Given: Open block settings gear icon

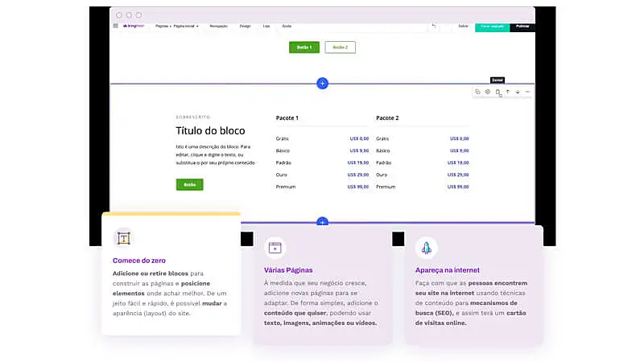Looking at the screenshot, I should [x=488, y=92].
